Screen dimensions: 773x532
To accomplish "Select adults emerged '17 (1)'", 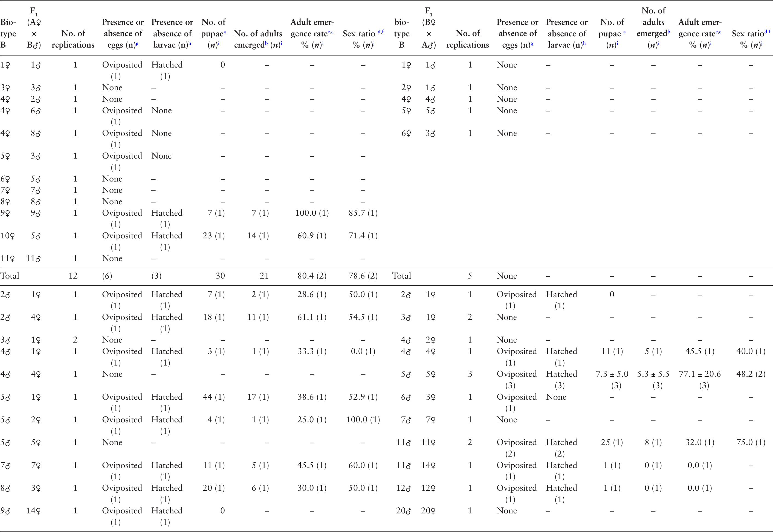I will (258, 397).
